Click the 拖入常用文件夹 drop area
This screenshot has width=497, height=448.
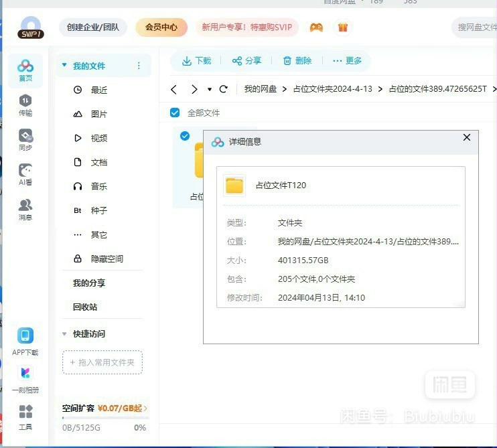(x=102, y=362)
